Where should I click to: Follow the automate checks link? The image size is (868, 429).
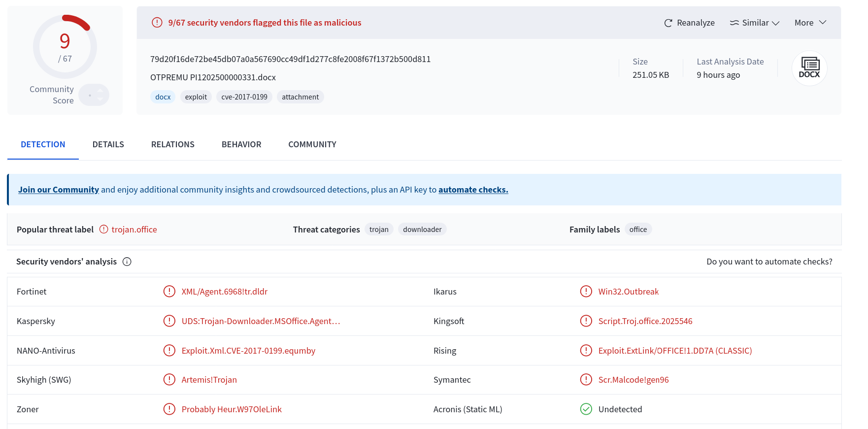point(473,190)
